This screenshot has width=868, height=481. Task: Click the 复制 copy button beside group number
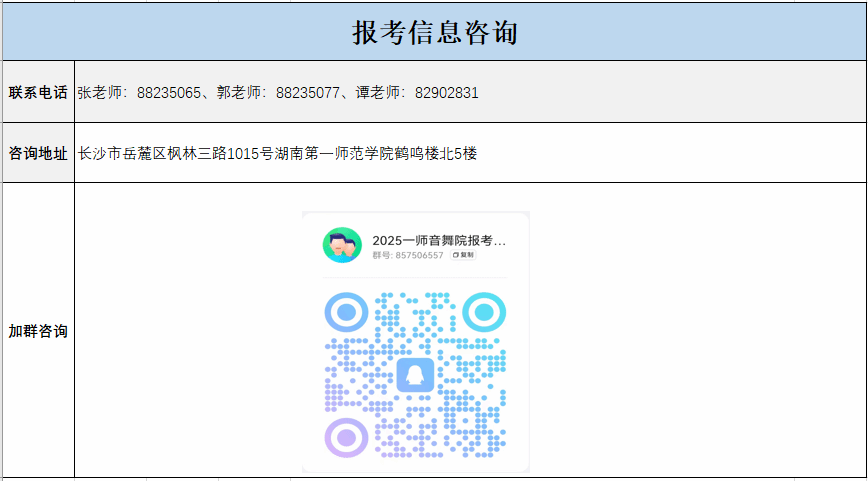(463, 255)
